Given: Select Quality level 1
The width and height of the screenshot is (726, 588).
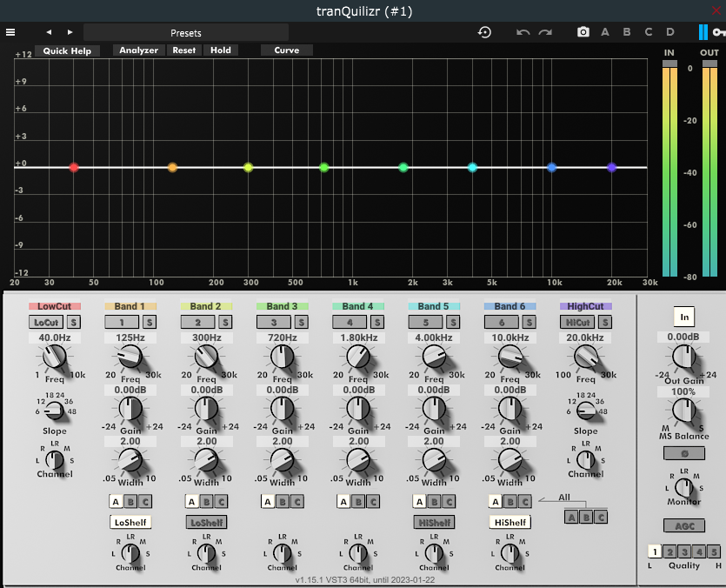Looking at the screenshot, I should tap(655, 551).
